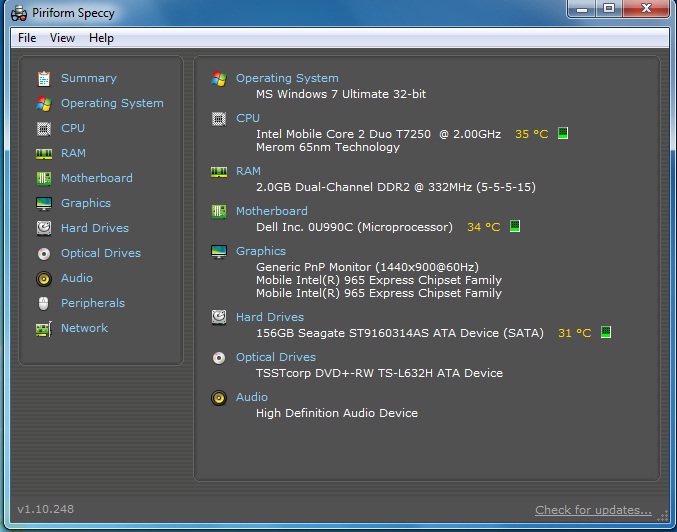The height and width of the screenshot is (532, 677).
Task: Open Peripherals via the mouse icon
Action: (43, 303)
